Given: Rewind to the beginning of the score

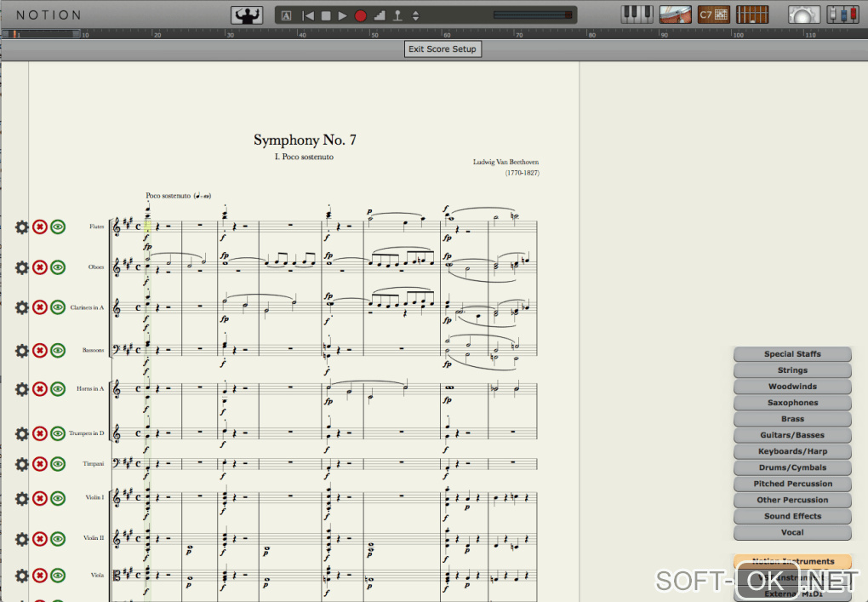Looking at the screenshot, I should coord(308,15).
